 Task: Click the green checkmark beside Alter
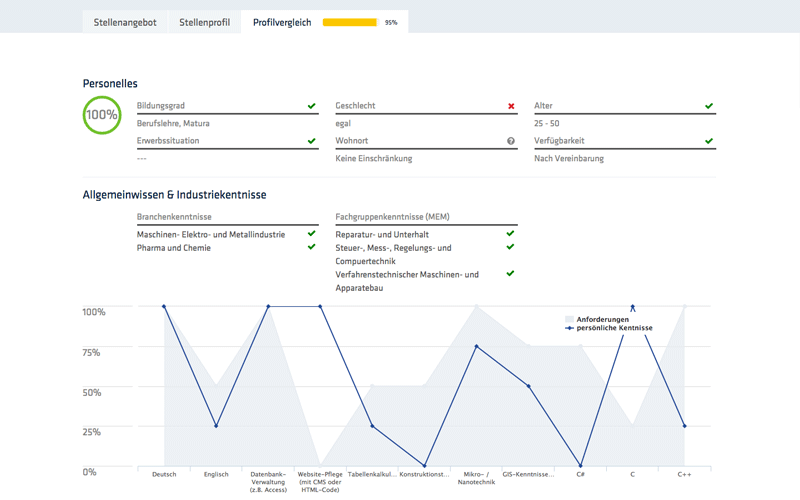[x=709, y=106]
